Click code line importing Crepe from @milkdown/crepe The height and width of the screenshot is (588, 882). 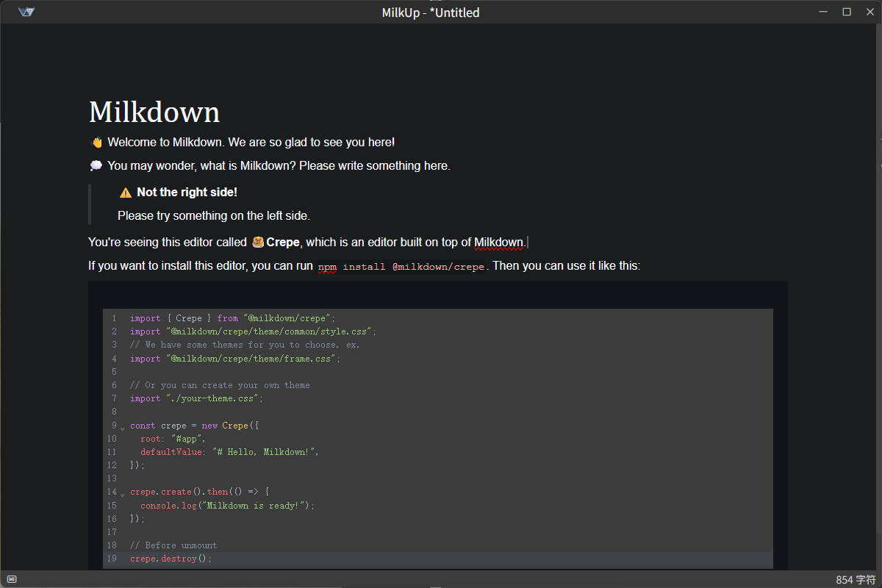point(232,318)
